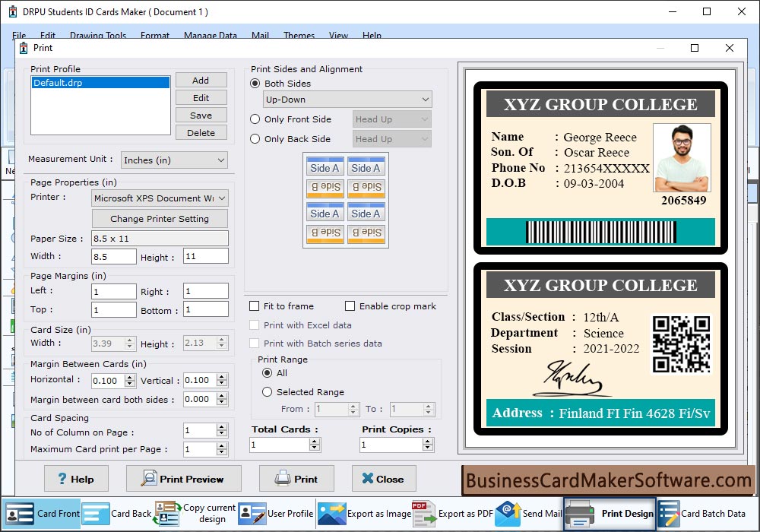Click the page Width input field
This screenshot has height=532, width=760.
click(x=114, y=257)
